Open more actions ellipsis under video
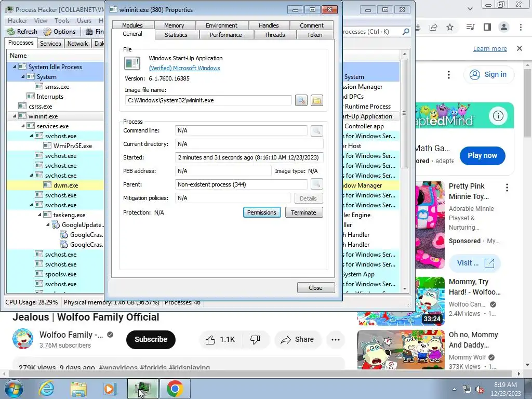The image size is (532, 399). click(336, 340)
